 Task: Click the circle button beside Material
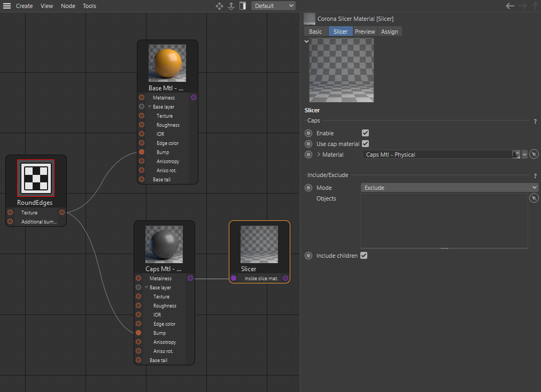[308, 155]
